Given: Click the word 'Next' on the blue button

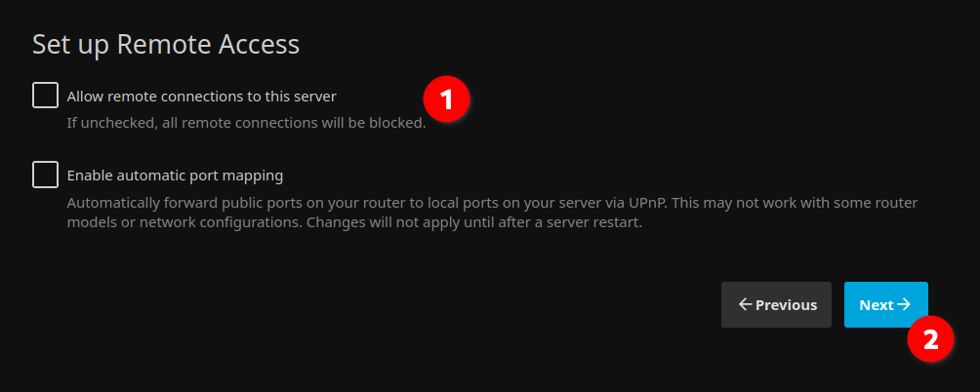Looking at the screenshot, I should (877, 304).
